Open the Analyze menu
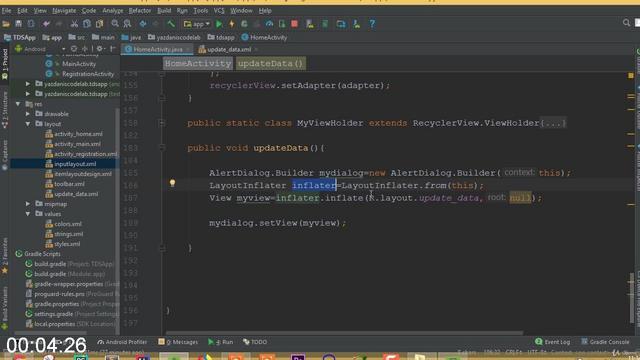Image resolution: width=640 pixels, height=360 pixels. [x=113, y=11]
